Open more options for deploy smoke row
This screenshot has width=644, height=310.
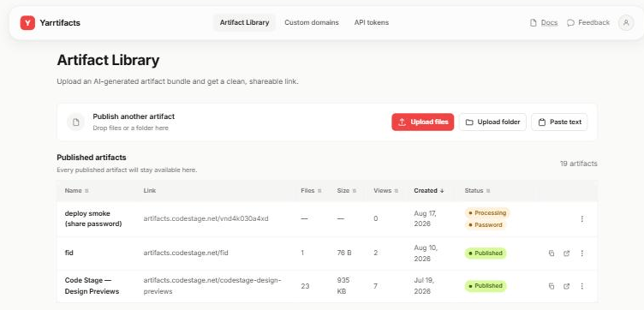(582, 219)
